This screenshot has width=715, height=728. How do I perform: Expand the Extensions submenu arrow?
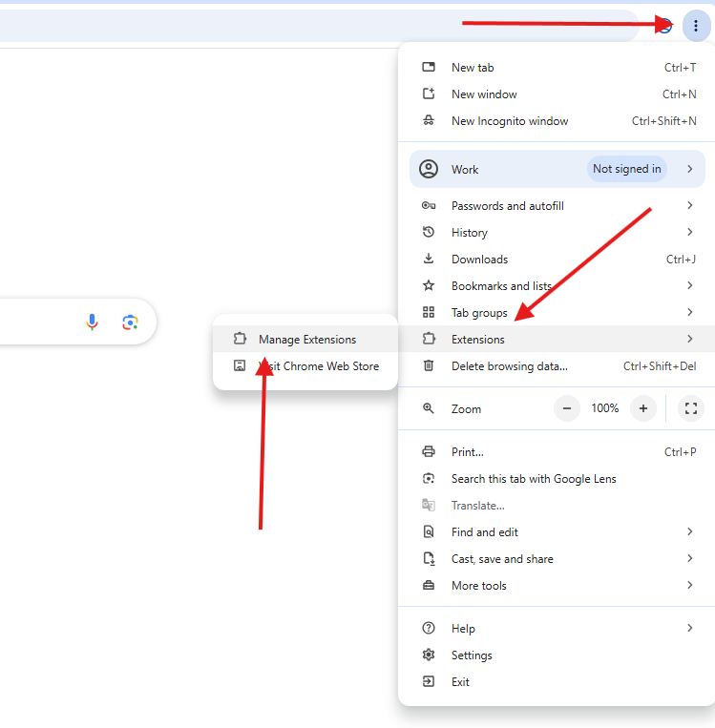click(x=690, y=339)
